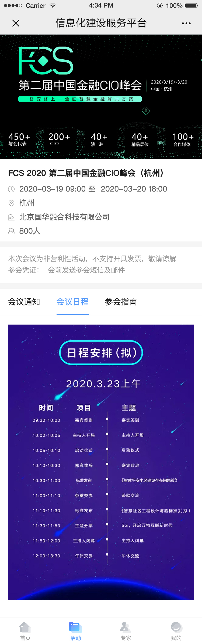Tap the event title FCS 2020 第二届中国金融CIO峰会

[86, 173]
